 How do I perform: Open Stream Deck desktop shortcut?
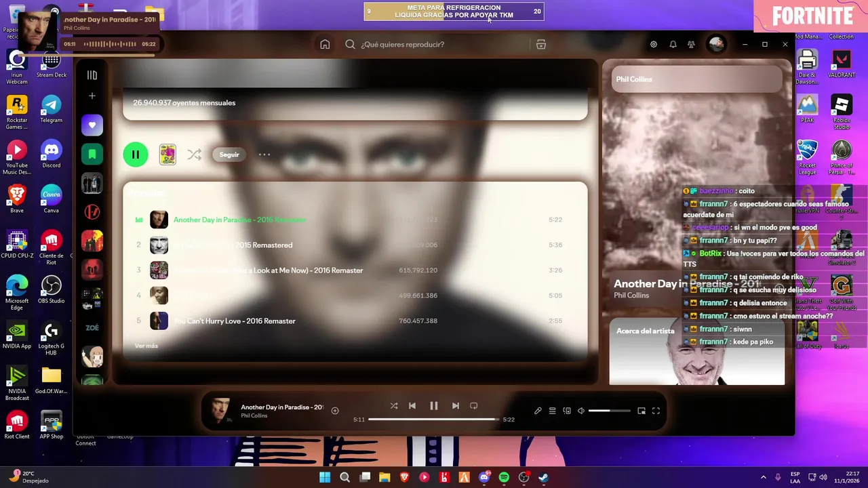(51, 65)
